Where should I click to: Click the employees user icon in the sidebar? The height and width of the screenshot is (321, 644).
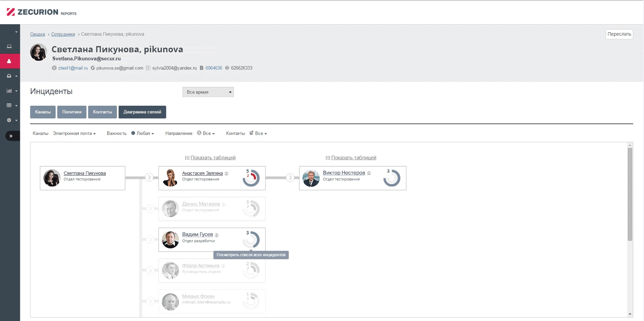pyautogui.click(x=9, y=61)
